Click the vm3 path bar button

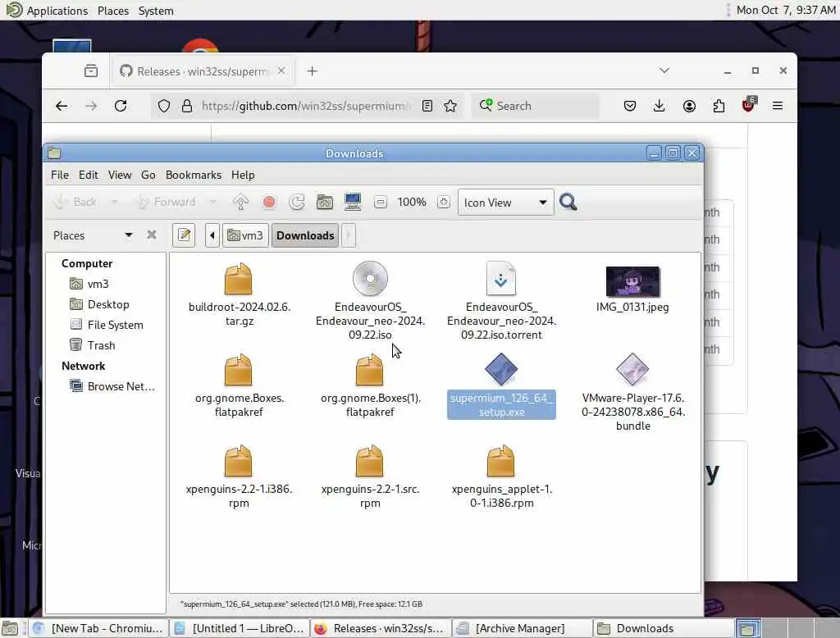(244, 235)
